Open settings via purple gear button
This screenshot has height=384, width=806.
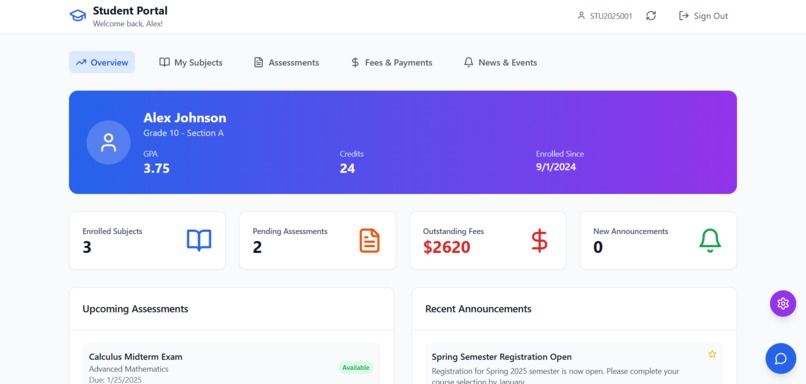coord(783,303)
